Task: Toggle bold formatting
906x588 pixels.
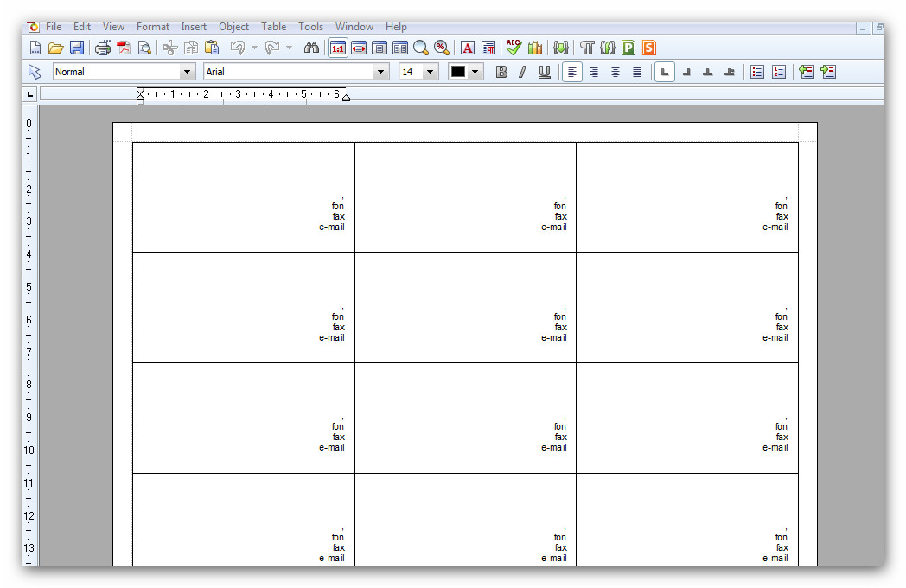Action: click(x=501, y=72)
